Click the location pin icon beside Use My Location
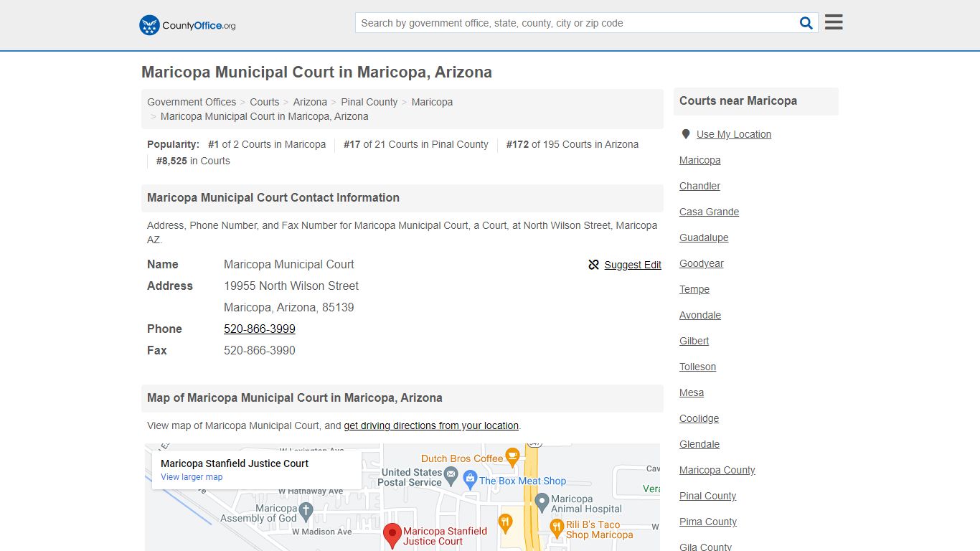Image resolution: width=980 pixels, height=551 pixels. [x=686, y=134]
